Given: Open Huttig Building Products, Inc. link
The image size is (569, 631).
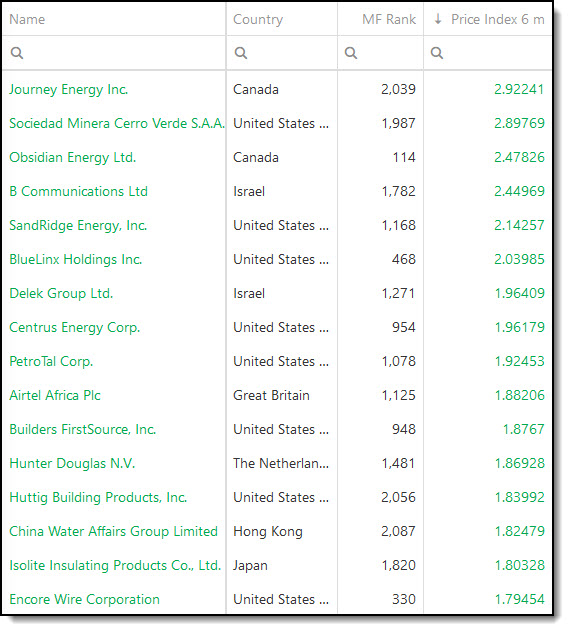Looking at the screenshot, I should (x=99, y=497).
